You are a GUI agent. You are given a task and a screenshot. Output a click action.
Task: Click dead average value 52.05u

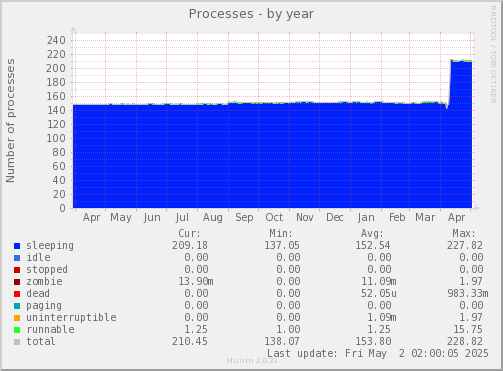click(x=379, y=293)
